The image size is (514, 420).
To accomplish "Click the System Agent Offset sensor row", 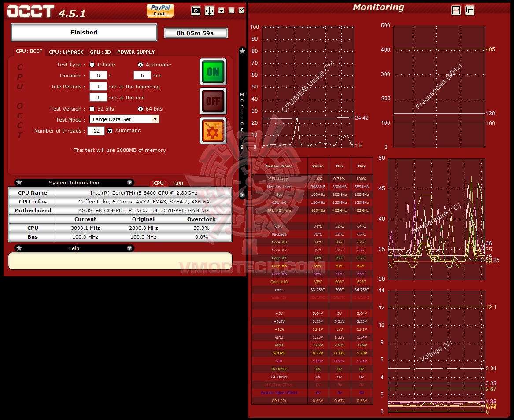I will 312,393.
